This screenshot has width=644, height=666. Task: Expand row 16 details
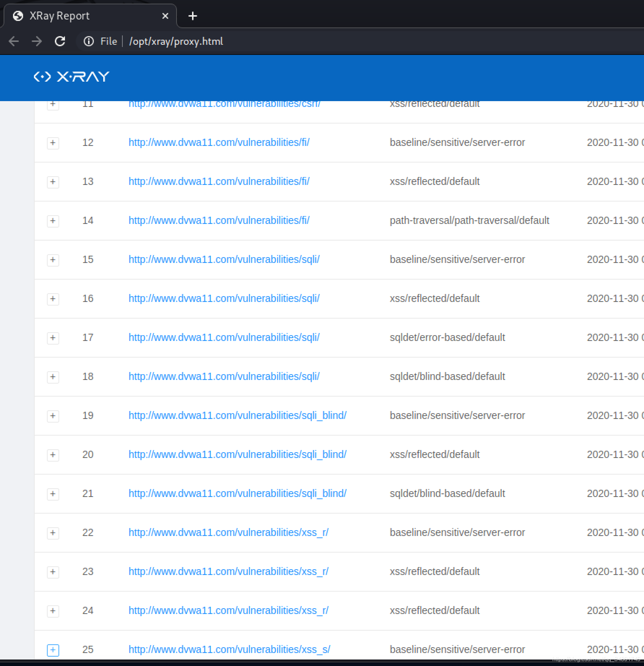coord(53,299)
